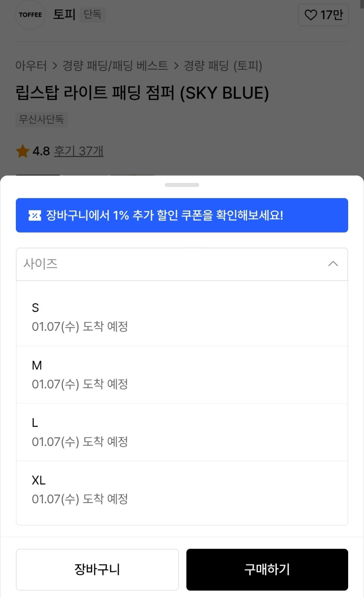Tap the coupon ticket icon in banner

click(x=35, y=215)
